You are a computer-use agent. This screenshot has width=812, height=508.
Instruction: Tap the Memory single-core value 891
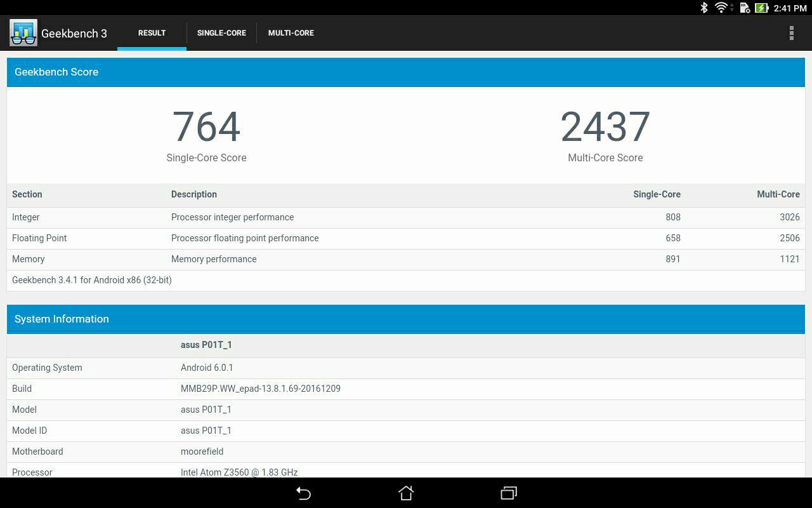point(673,259)
